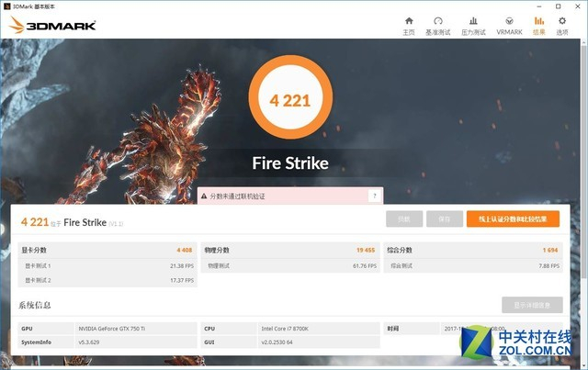Click the 4 221 score inside the orange circle
Screen dimensions: 588x370
click(x=290, y=100)
